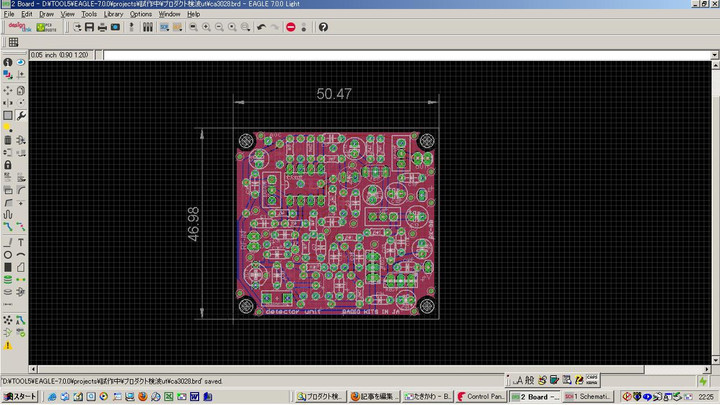Click the Save icon in the toolbar
Screen dimensions: 720x405
tap(89, 27)
